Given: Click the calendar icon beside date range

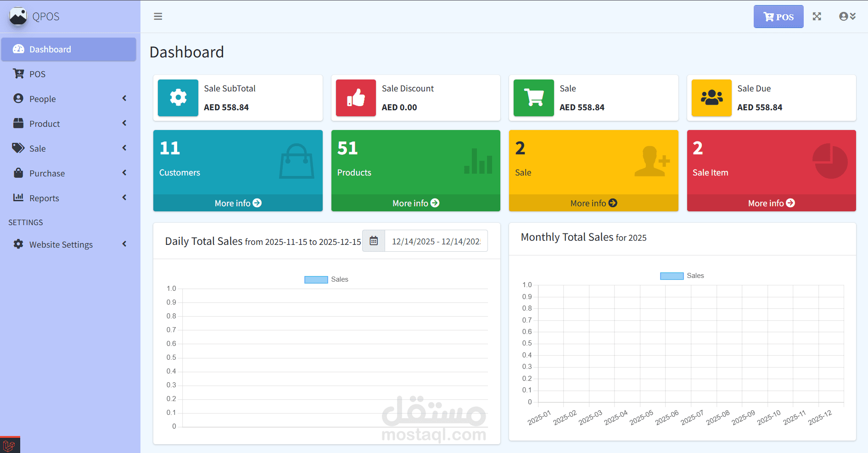Looking at the screenshot, I should click(374, 241).
